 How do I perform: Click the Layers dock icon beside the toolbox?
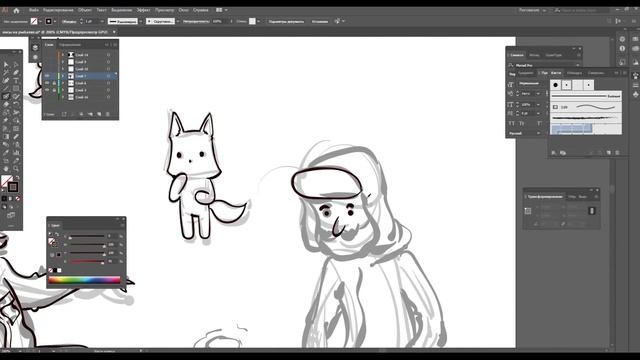point(35,48)
